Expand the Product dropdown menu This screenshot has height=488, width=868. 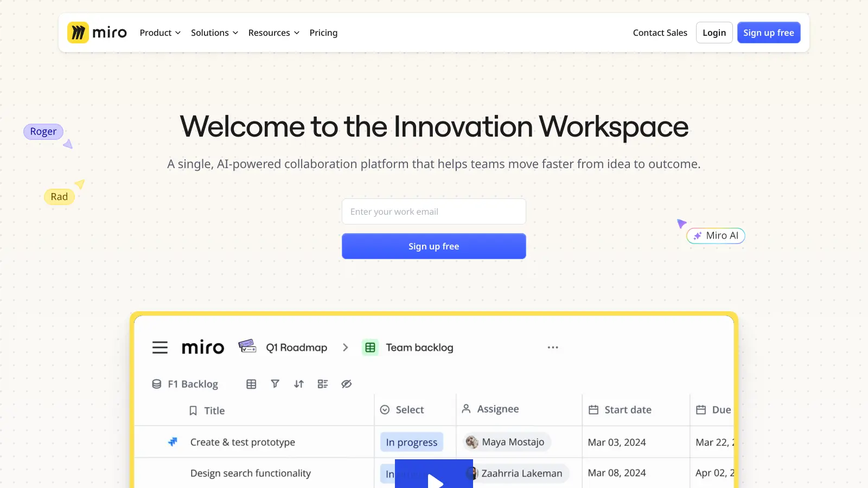pyautogui.click(x=160, y=33)
